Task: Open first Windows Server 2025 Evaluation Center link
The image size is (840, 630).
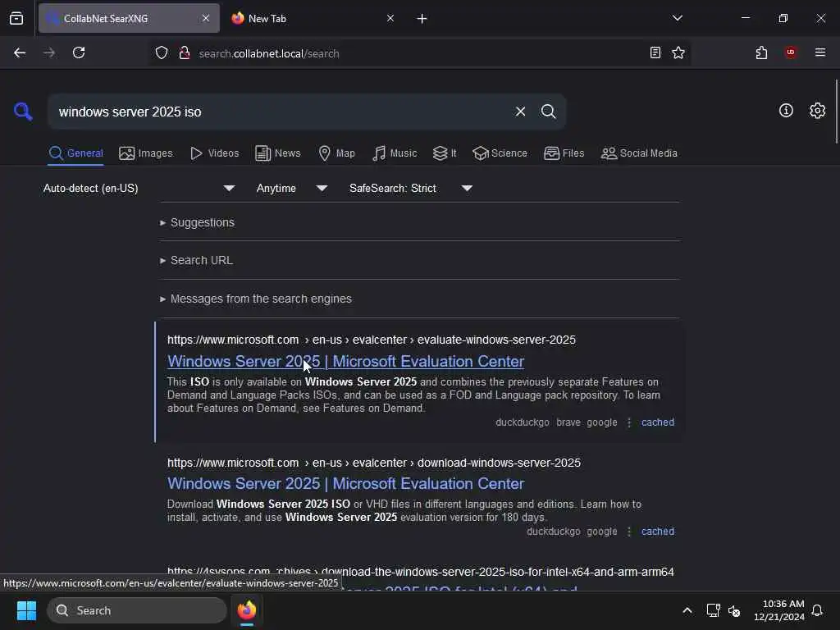Action: pos(345,362)
